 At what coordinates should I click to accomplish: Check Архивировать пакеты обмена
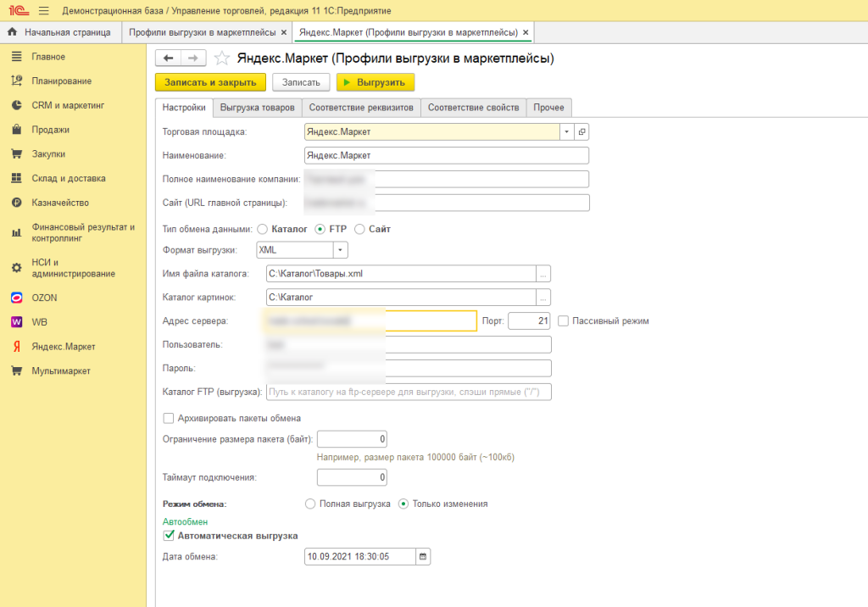[x=169, y=418]
